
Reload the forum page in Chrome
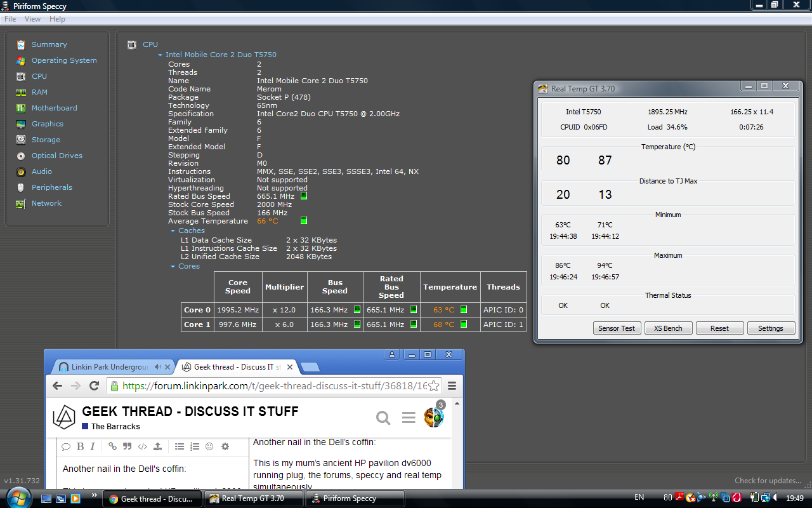coord(94,385)
